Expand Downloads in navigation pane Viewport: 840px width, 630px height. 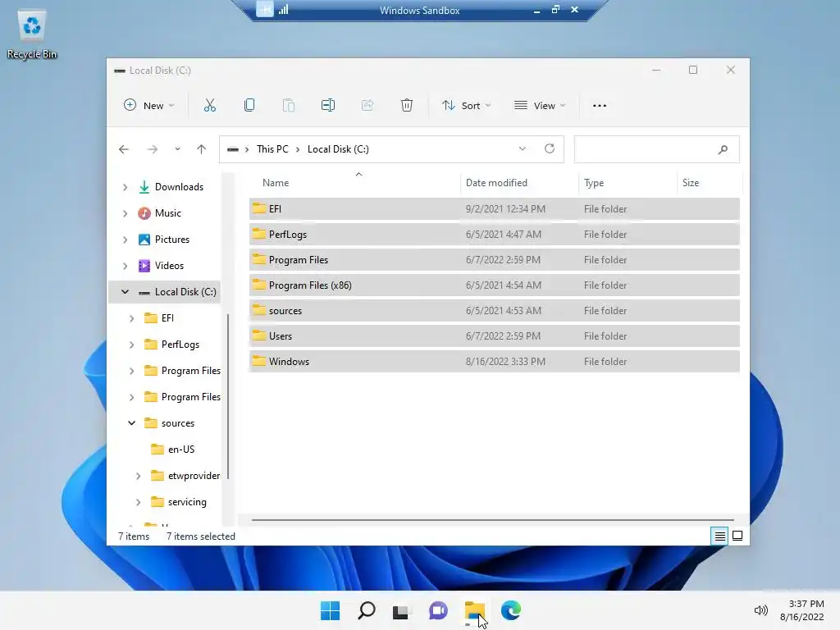pos(126,187)
